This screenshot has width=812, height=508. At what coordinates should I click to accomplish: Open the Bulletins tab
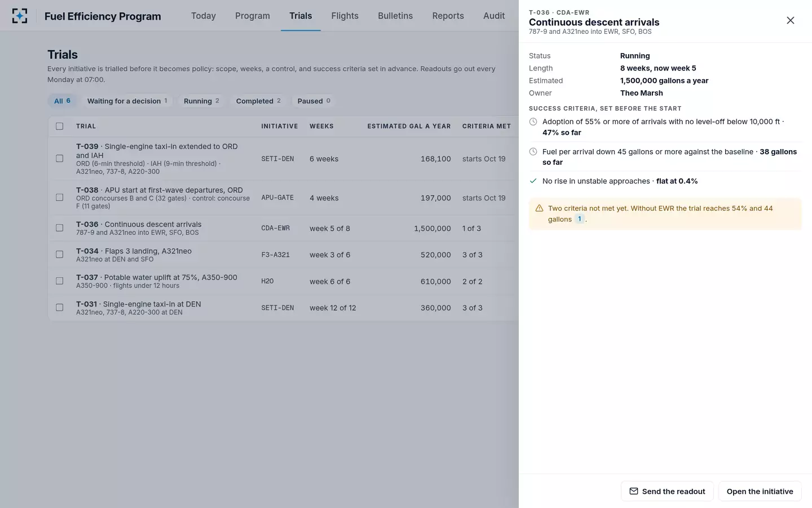click(395, 16)
